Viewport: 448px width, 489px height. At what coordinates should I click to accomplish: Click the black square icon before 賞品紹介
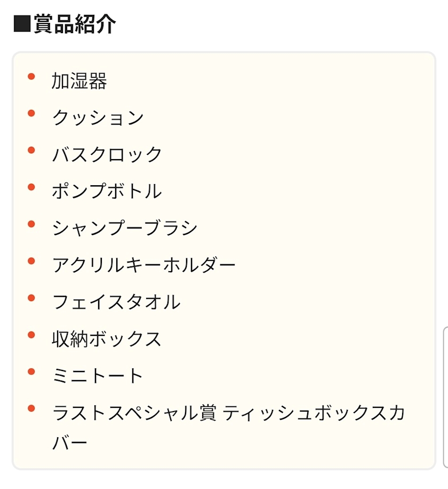[x=22, y=24]
